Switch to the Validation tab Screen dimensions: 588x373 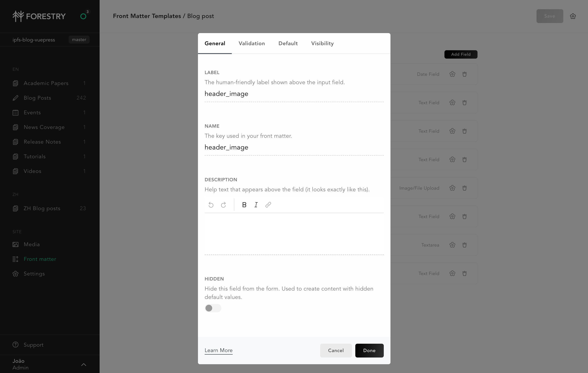point(252,44)
